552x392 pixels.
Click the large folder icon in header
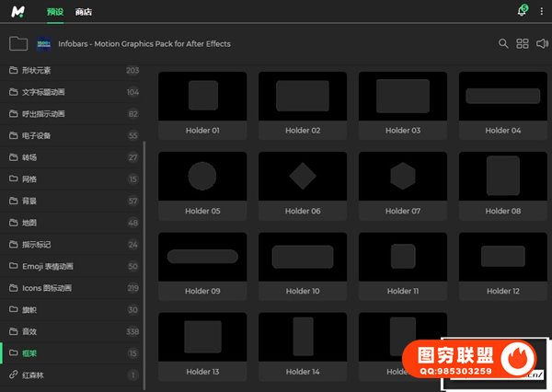click(x=17, y=43)
